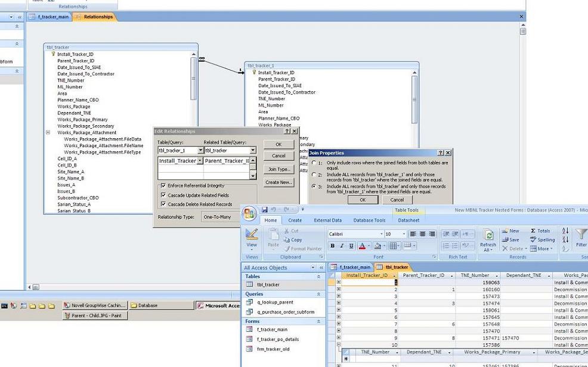Select join option 2 radio button
588x367 pixels.
314,175
